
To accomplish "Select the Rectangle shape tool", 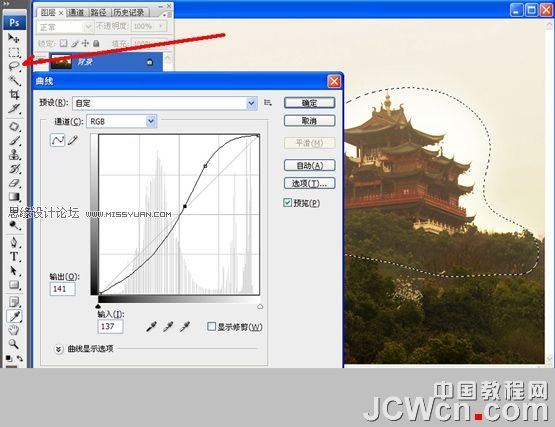I will click(14, 285).
